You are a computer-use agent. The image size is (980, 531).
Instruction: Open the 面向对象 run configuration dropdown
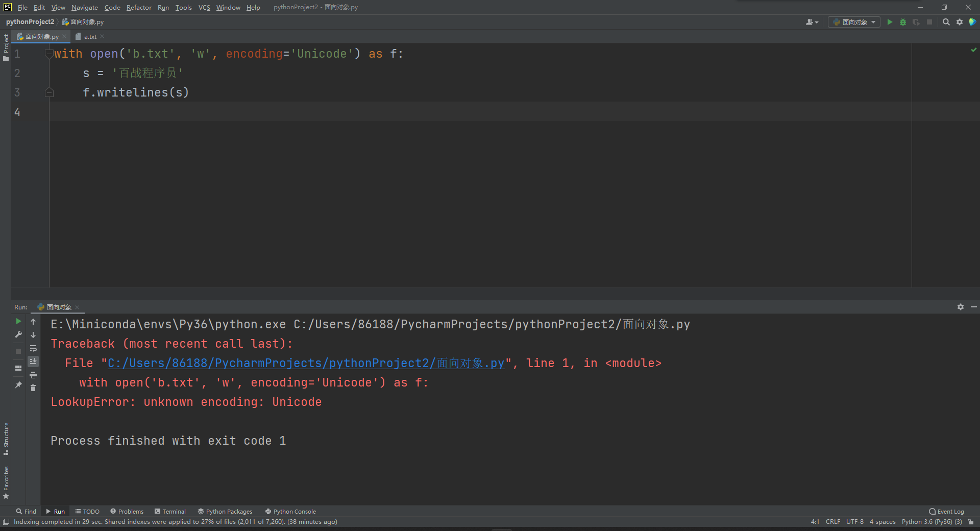854,22
